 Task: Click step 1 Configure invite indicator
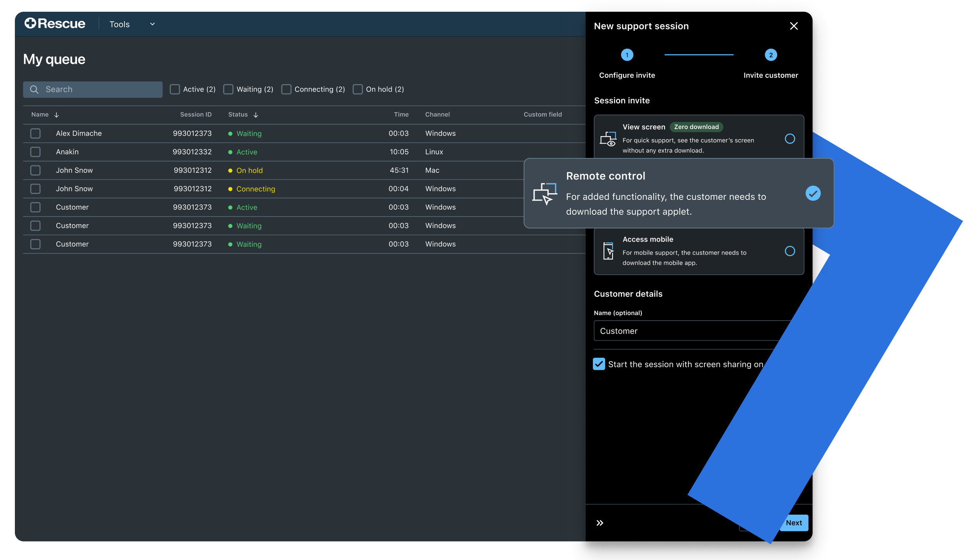tap(627, 55)
